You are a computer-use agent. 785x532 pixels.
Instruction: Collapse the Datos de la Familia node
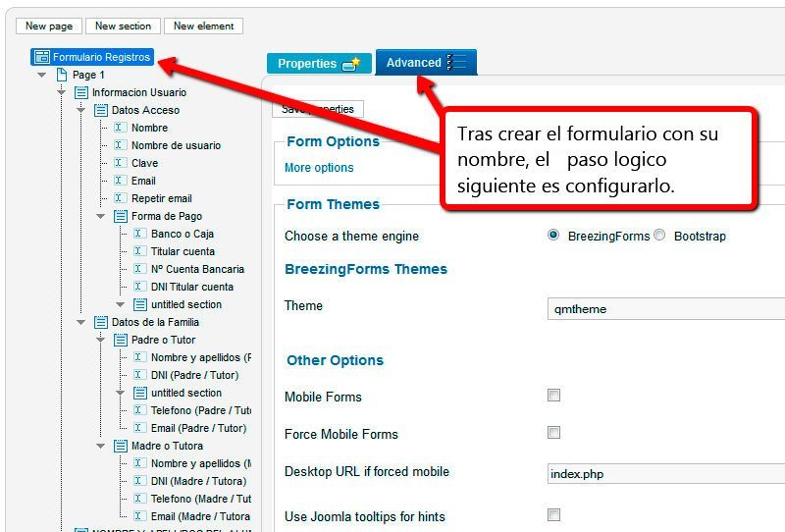(x=81, y=322)
